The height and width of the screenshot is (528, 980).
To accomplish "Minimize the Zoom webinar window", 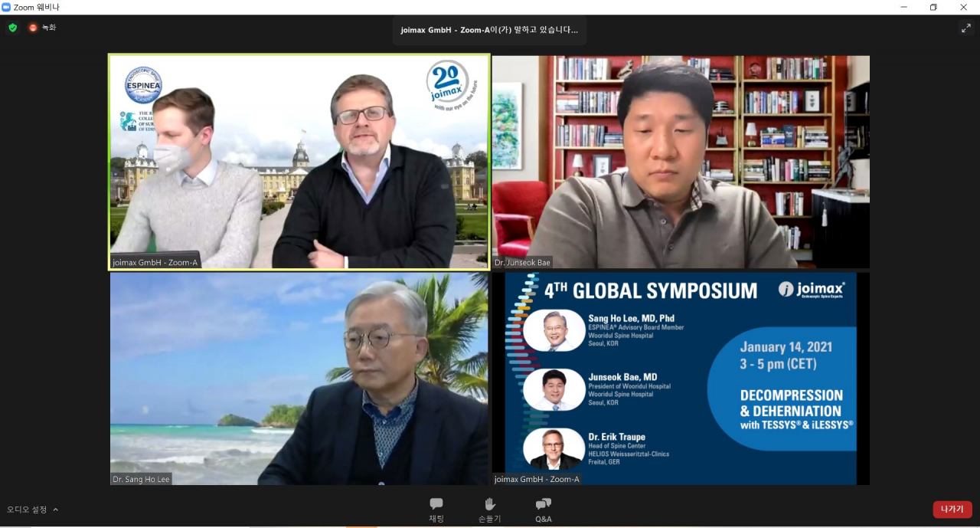I will click(x=904, y=7).
